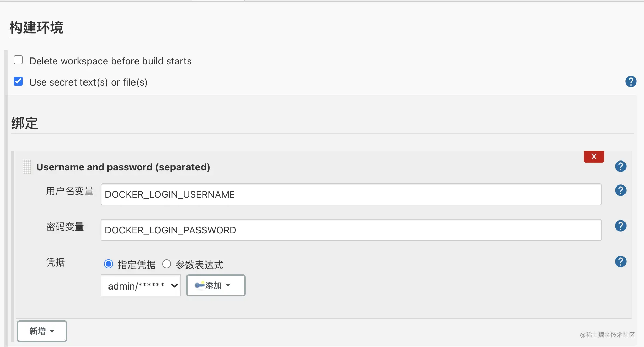644x347 pixels.
Task: Open the 新增 binding dropdown
Action: pyautogui.click(x=42, y=331)
